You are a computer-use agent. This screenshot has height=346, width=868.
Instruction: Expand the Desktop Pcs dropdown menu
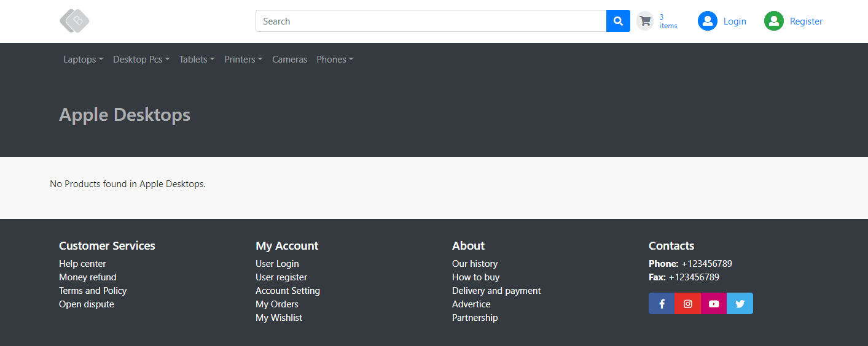(141, 60)
